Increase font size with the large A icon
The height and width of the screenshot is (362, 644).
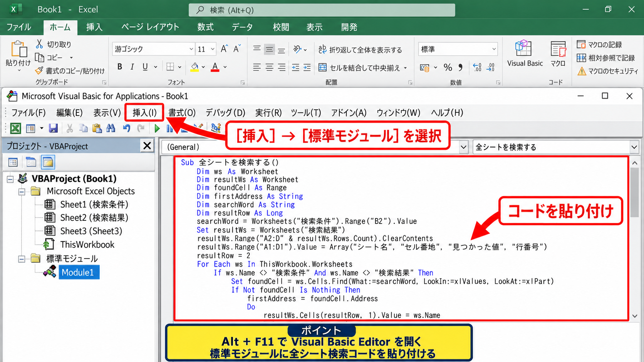(x=224, y=49)
